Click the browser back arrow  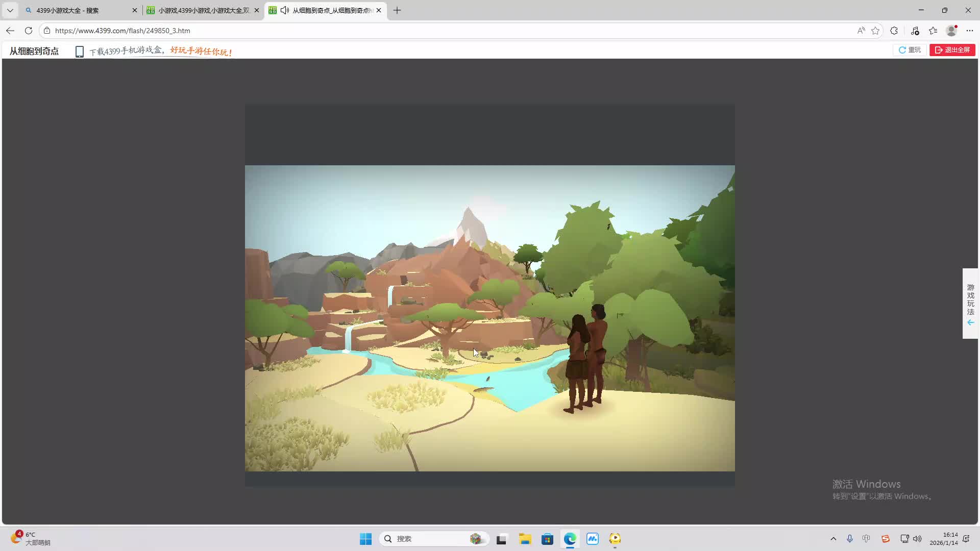pos(10,31)
